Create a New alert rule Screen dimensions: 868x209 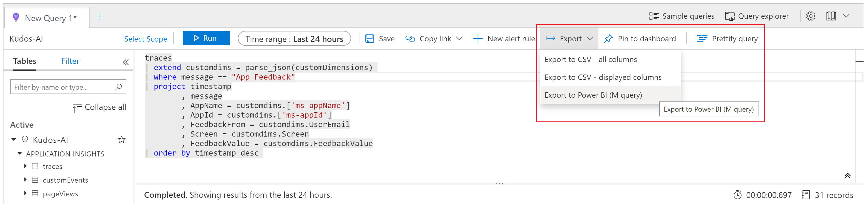pyautogui.click(x=504, y=39)
